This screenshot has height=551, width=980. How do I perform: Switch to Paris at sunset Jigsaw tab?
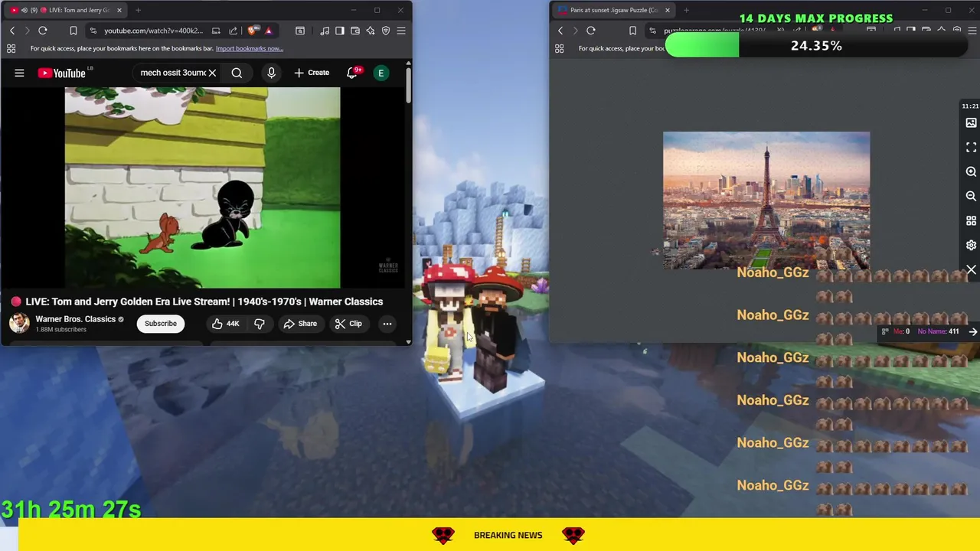coord(614,10)
